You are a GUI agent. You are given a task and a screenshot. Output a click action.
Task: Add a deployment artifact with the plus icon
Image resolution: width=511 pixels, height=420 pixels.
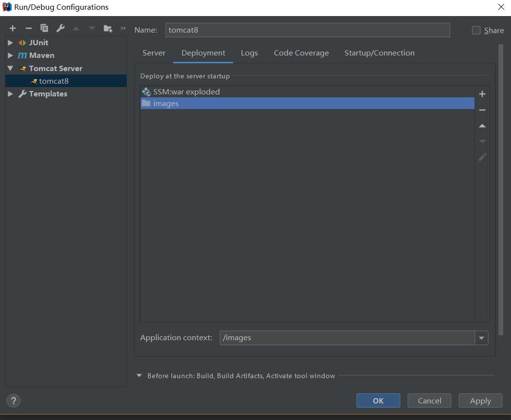coord(482,94)
